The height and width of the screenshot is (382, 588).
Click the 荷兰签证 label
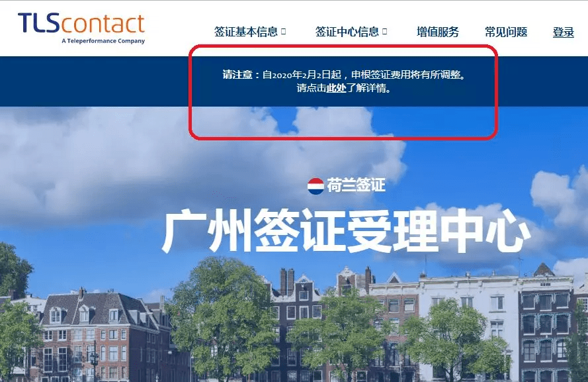356,186
